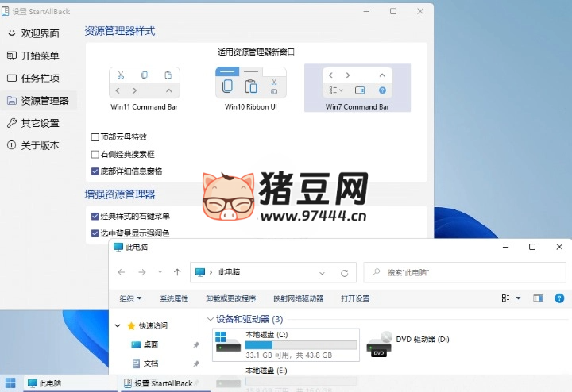This screenshot has height=392, width=572.
Task: Select the 本地磁盘 (E:) drive label
Action: (266, 371)
